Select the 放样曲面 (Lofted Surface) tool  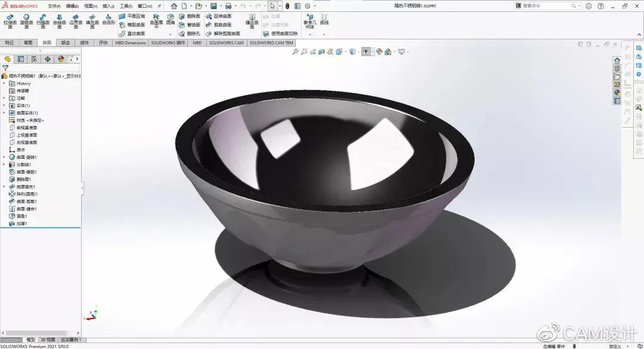59,21
